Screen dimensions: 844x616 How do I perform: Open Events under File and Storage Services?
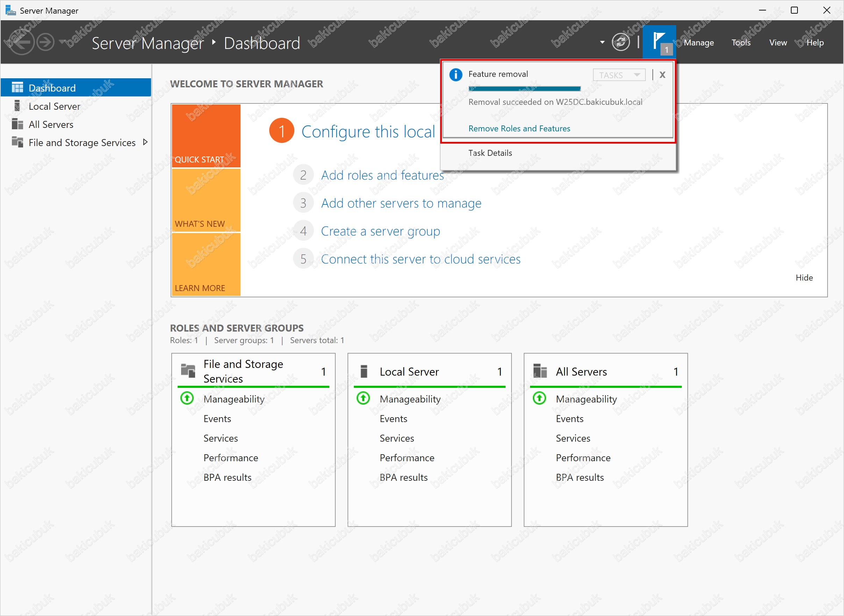pyautogui.click(x=217, y=418)
